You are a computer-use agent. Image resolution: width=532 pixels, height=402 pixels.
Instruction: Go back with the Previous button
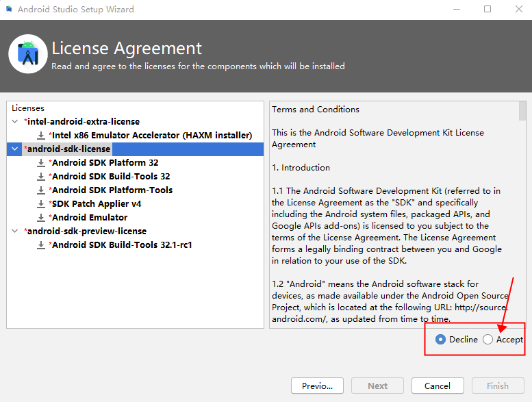317,386
